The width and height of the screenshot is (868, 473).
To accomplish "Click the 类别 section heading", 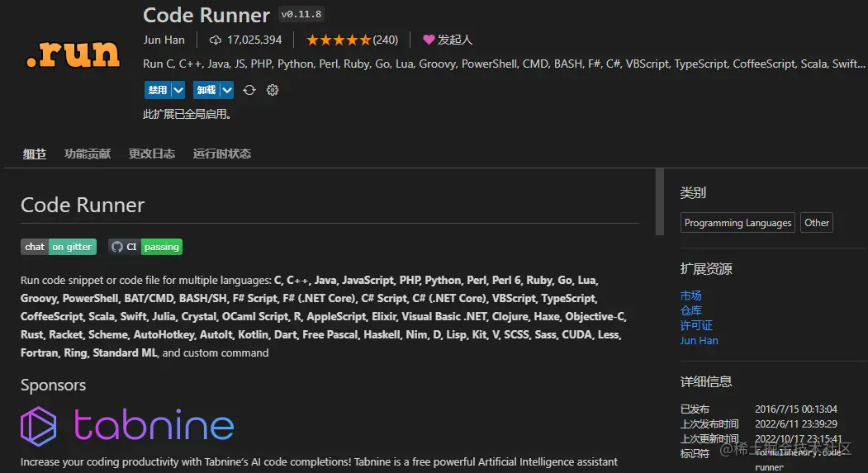I will click(693, 193).
